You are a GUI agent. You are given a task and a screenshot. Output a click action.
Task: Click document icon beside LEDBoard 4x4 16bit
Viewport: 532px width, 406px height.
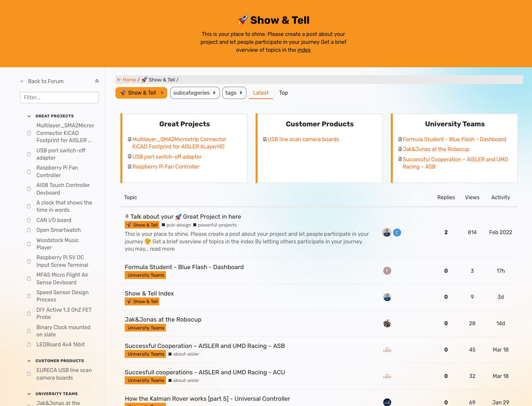coord(29,344)
